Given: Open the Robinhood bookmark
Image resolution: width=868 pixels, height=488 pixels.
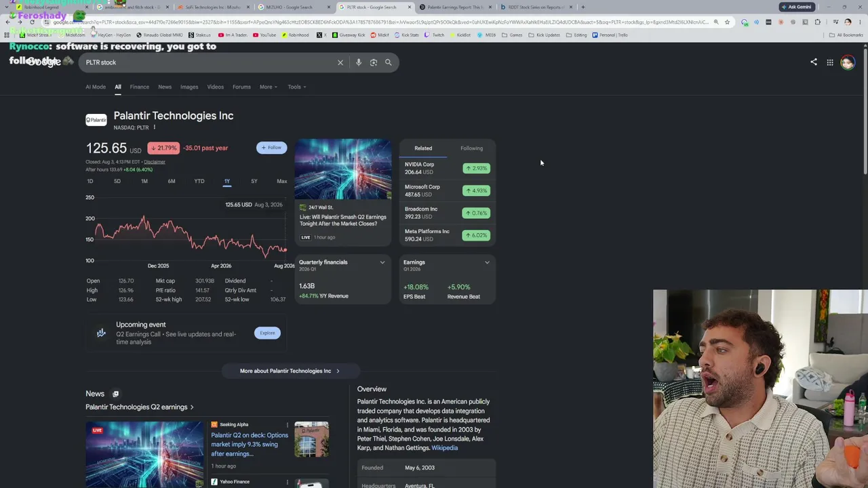Looking at the screenshot, I should (x=295, y=35).
